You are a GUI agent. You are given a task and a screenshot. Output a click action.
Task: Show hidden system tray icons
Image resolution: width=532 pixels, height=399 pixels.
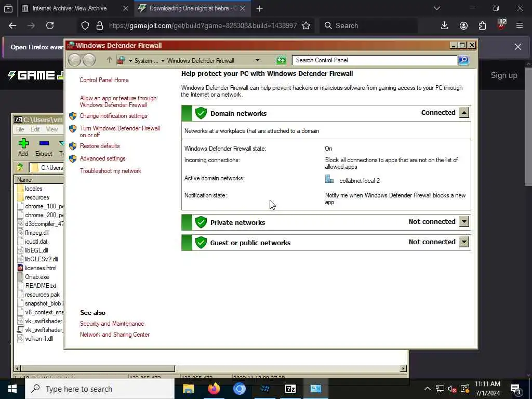428,389
